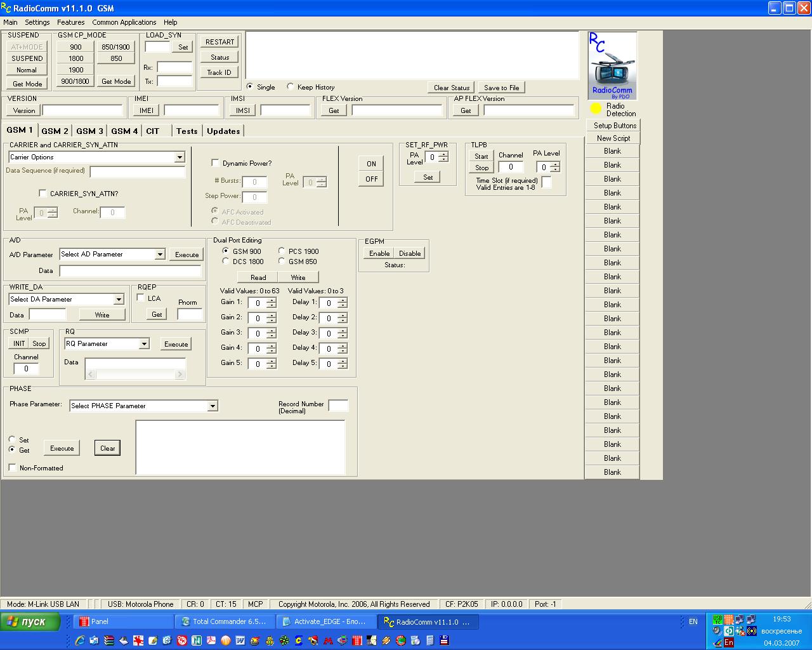Click Clear Status button
The height and width of the screenshot is (650, 812).
tap(452, 88)
